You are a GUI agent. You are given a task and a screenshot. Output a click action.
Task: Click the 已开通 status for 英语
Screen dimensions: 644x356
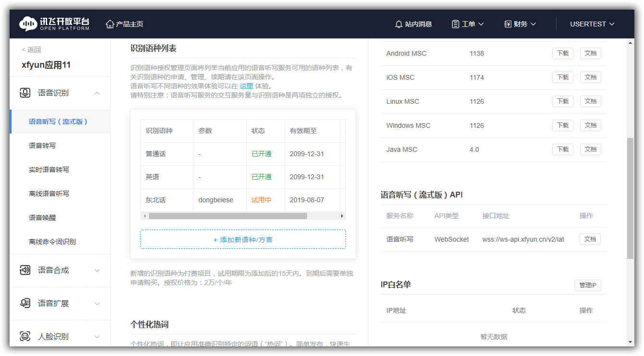261,177
